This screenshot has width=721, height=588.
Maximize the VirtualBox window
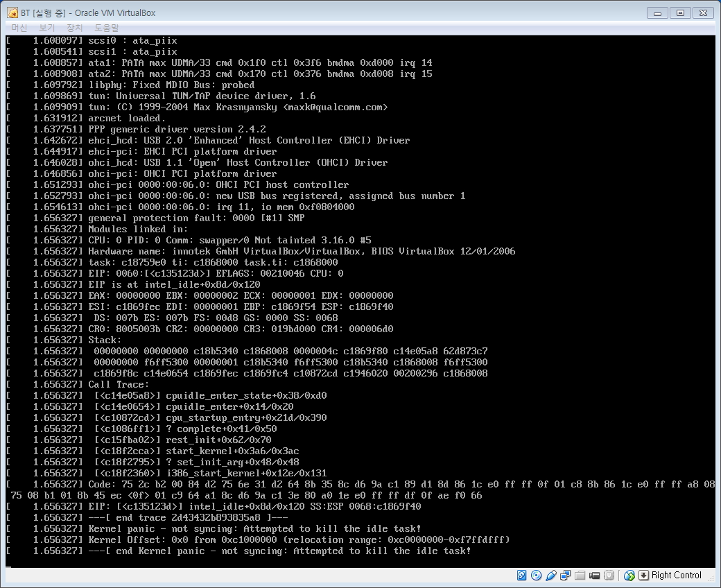tap(681, 13)
